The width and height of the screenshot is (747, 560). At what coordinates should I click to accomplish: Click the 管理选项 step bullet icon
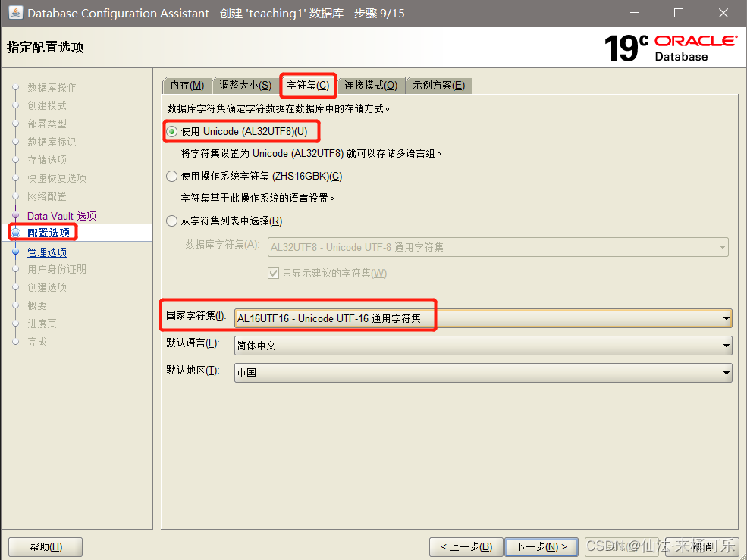(16, 252)
